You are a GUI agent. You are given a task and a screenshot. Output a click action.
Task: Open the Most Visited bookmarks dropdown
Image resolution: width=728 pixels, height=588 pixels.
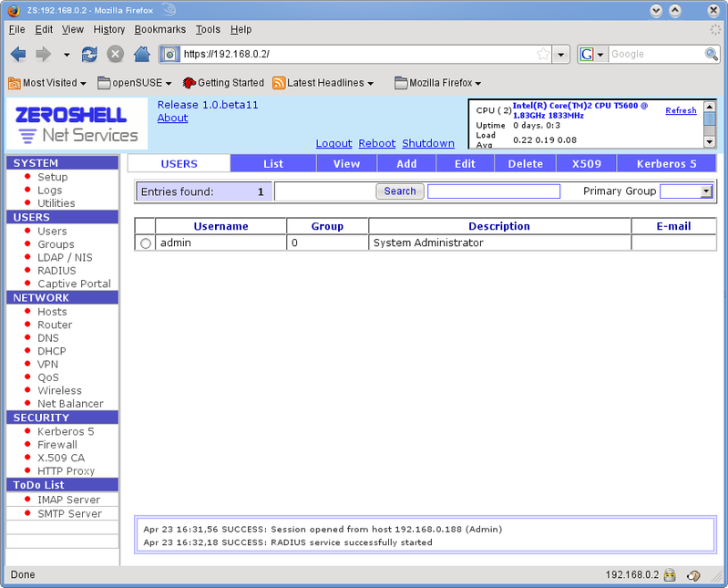[x=47, y=83]
